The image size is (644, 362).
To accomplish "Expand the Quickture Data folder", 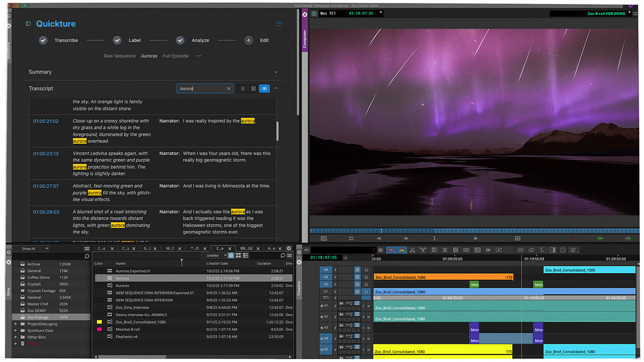I will point(16,330).
